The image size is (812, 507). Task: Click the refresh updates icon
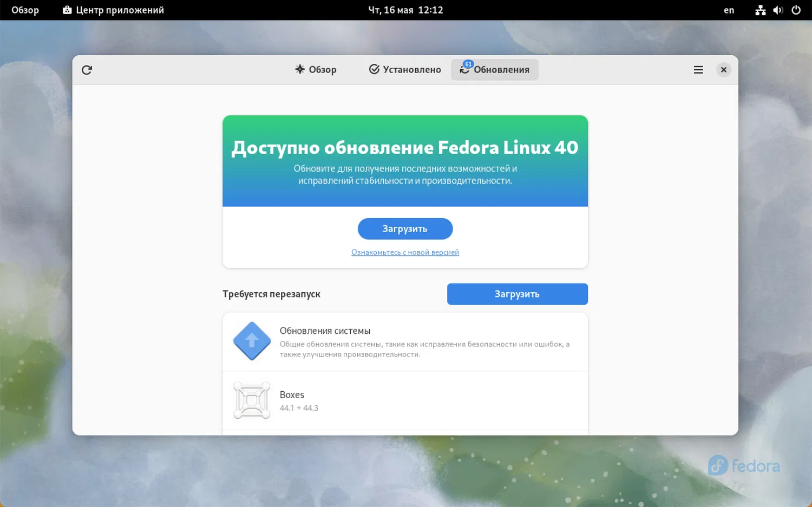[87, 70]
